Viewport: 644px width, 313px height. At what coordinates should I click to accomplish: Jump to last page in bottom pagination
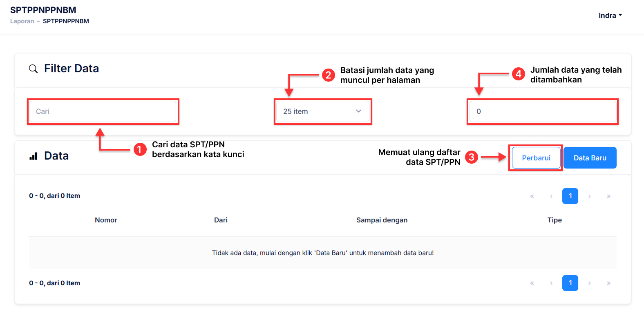(608, 283)
